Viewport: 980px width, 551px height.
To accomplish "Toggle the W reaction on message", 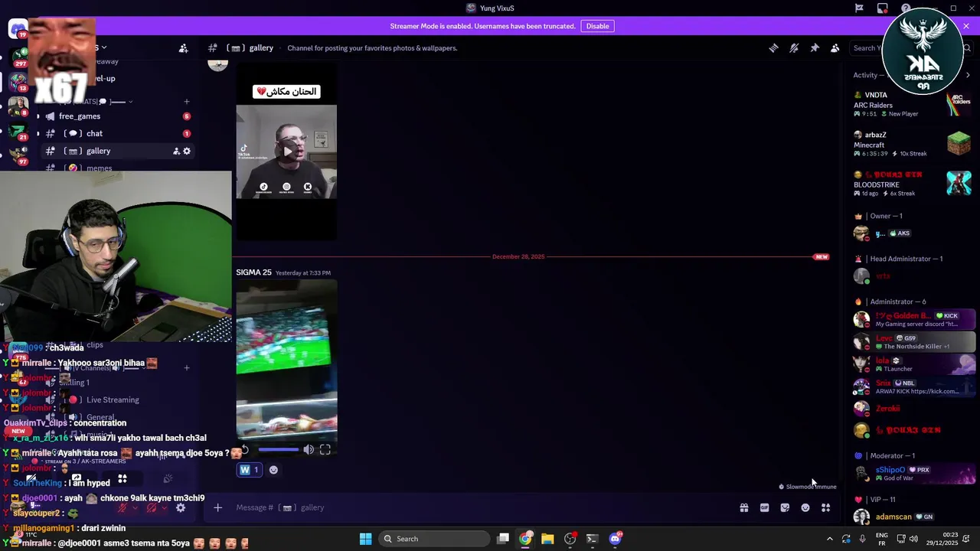I will [250, 470].
